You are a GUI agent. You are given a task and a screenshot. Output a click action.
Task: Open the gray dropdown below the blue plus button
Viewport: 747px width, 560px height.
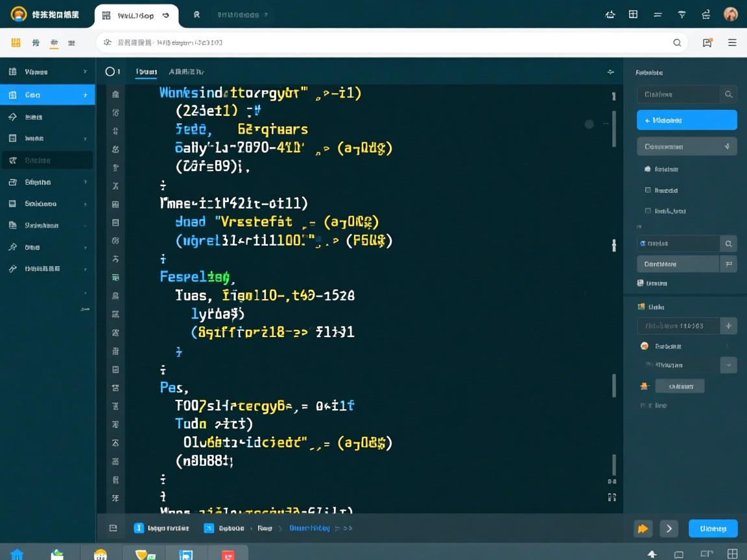(687, 146)
